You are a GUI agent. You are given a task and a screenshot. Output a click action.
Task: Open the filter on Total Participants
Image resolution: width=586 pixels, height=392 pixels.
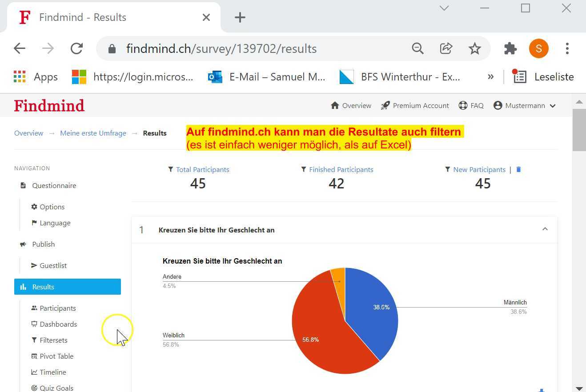coord(170,169)
